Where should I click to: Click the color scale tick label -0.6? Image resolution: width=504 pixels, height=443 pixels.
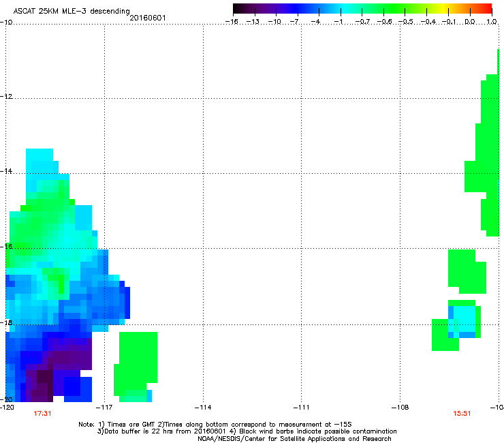click(x=384, y=22)
